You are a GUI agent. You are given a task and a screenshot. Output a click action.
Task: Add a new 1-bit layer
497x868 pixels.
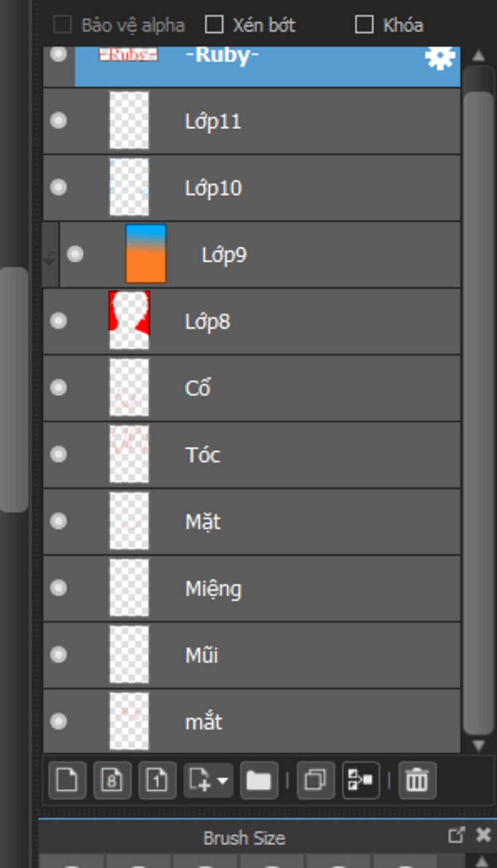[x=157, y=781]
